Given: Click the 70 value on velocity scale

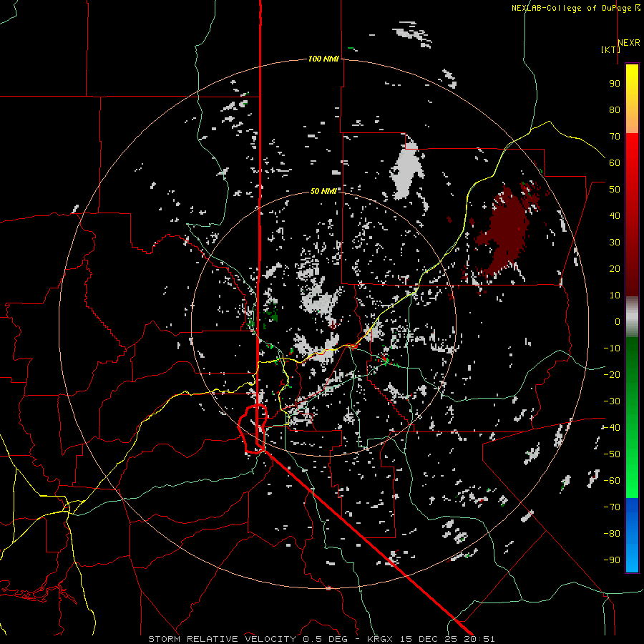Looking at the screenshot, I should [x=615, y=137].
